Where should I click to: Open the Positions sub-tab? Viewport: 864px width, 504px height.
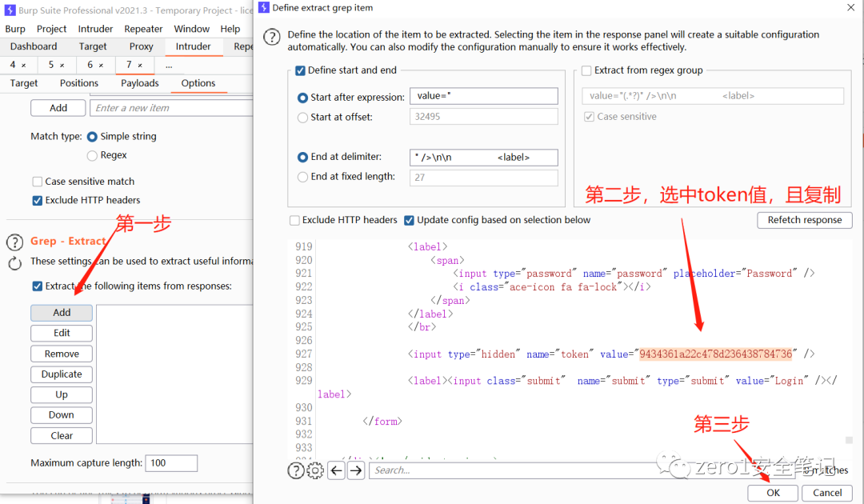78,83
